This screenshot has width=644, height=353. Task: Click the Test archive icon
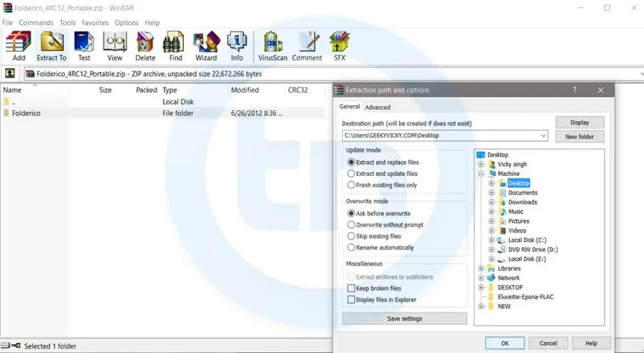[x=84, y=41]
